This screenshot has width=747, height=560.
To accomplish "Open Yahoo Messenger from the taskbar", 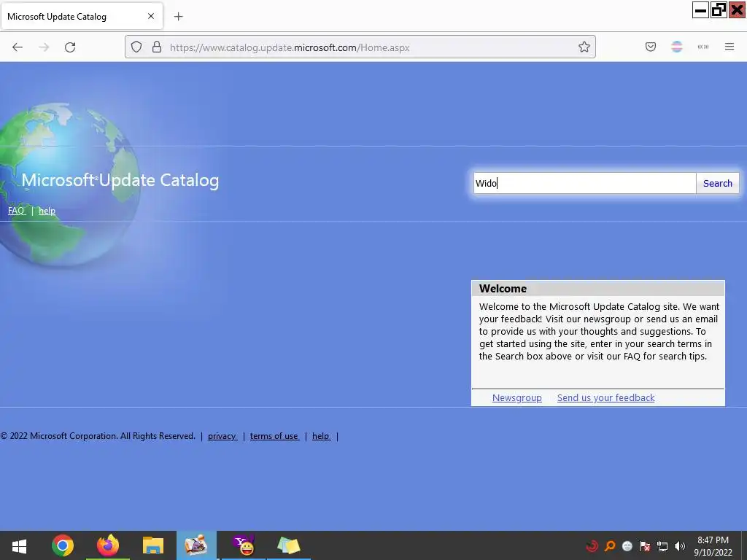I will click(x=244, y=545).
